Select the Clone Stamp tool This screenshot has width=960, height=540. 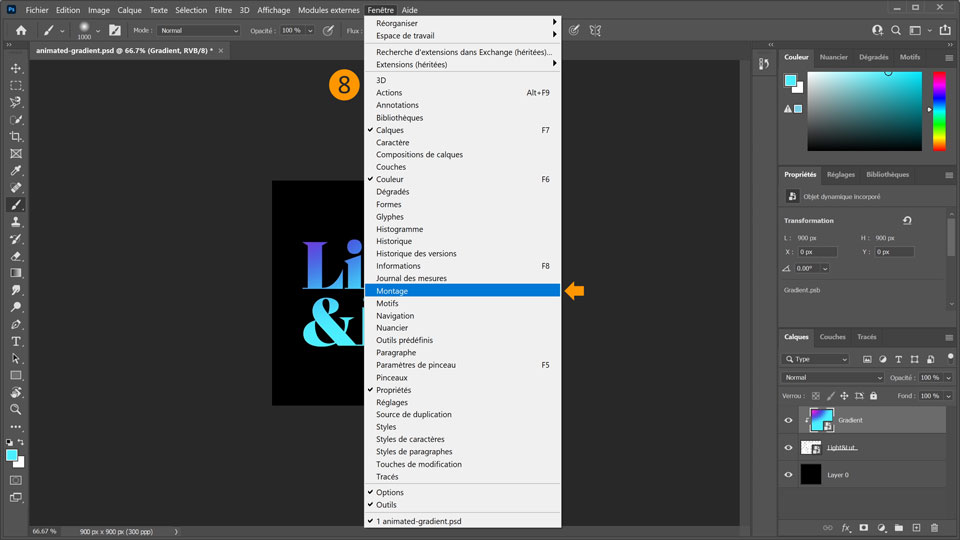(16, 222)
